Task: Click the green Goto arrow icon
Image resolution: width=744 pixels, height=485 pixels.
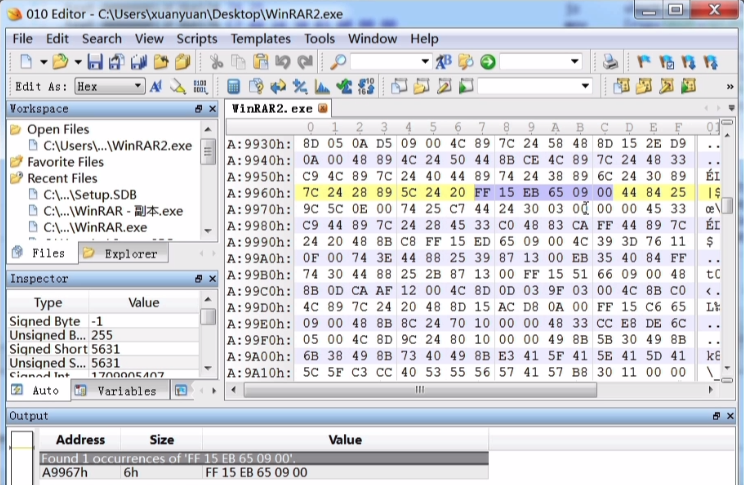Action: coord(487,62)
